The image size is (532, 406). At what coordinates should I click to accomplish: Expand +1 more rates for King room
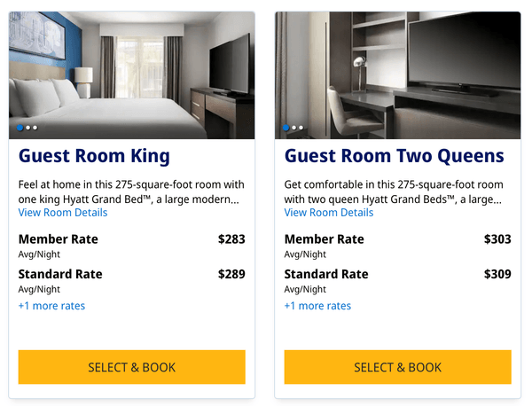pos(51,306)
